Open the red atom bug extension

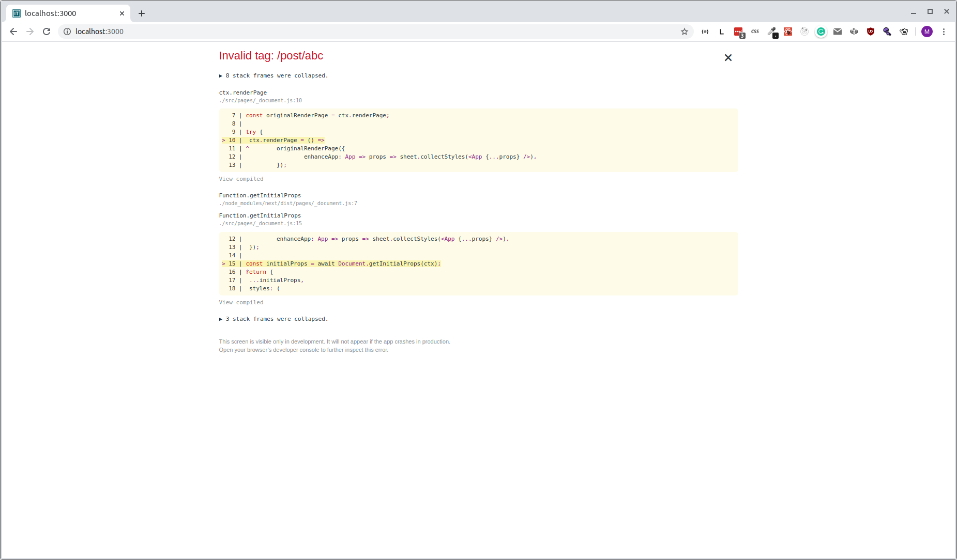pos(788,32)
